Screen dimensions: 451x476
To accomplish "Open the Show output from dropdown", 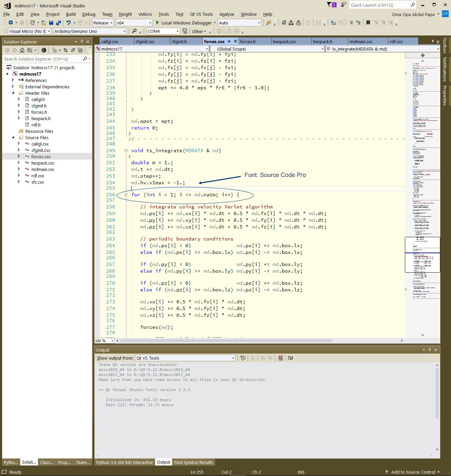I will point(185,358).
